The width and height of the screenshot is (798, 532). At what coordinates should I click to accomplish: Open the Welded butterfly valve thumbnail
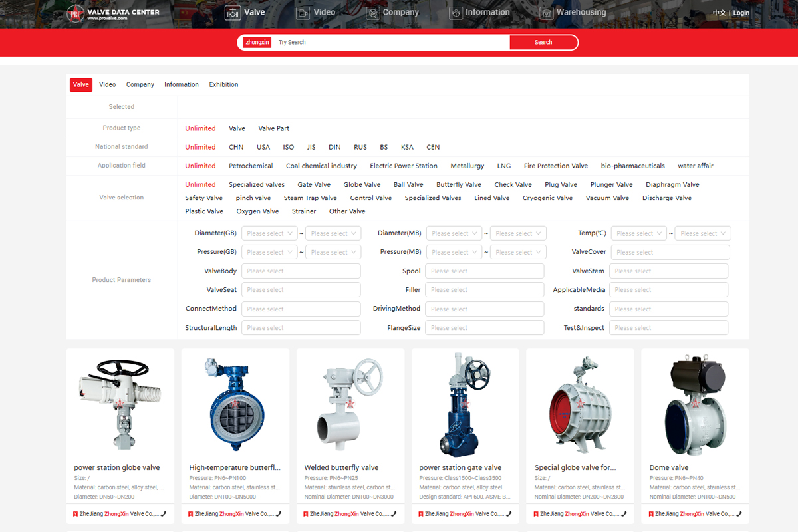click(350, 404)
